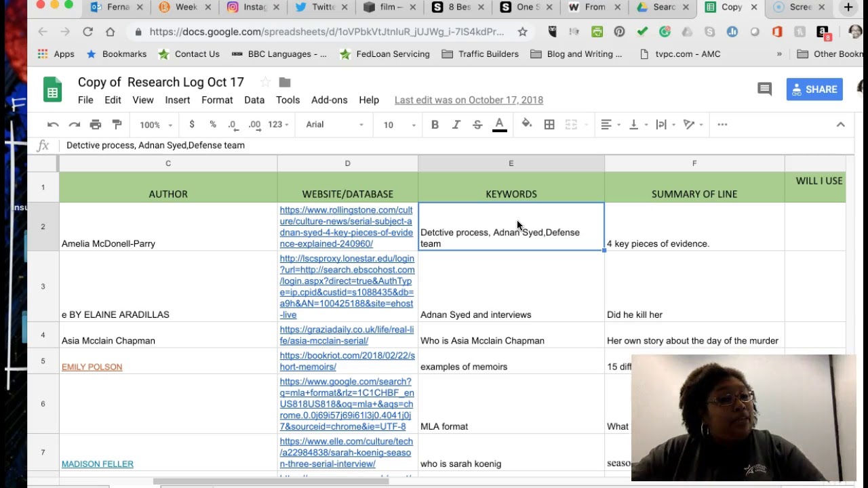Format as percent with % icon
This screenshot has height=488, width=868.
(x=213, y=125)
